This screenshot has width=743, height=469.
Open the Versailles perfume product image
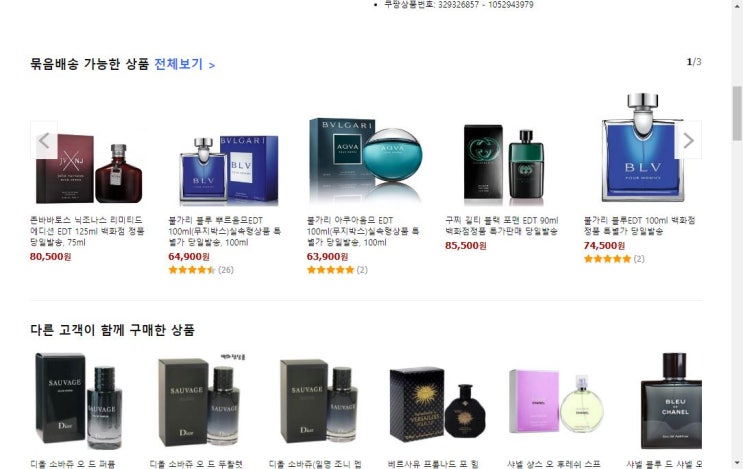click(437, 404)
